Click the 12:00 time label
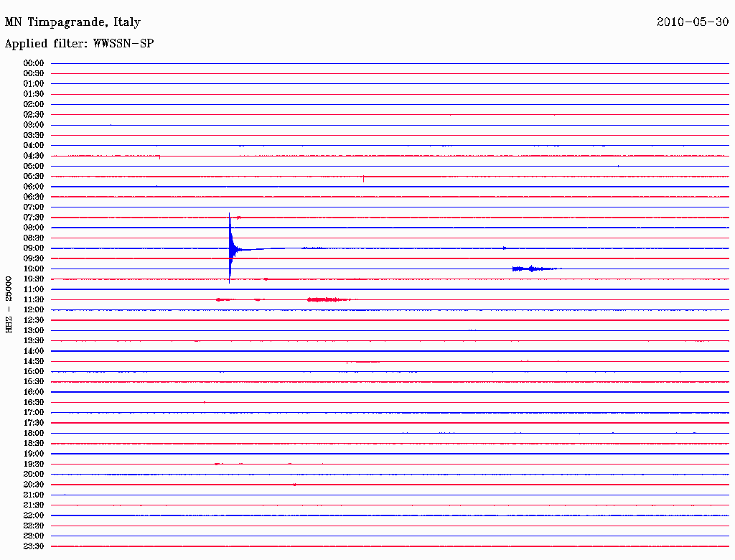 (34, 310)
